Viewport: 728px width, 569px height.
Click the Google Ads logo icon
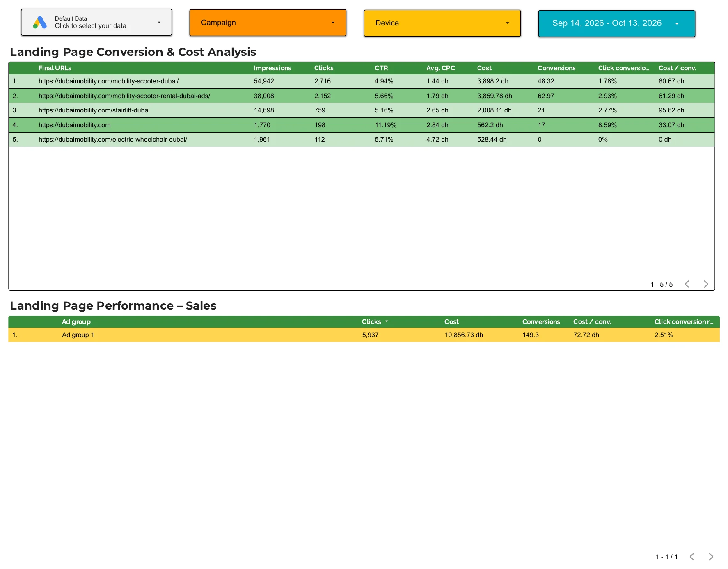tap(40, 23)
